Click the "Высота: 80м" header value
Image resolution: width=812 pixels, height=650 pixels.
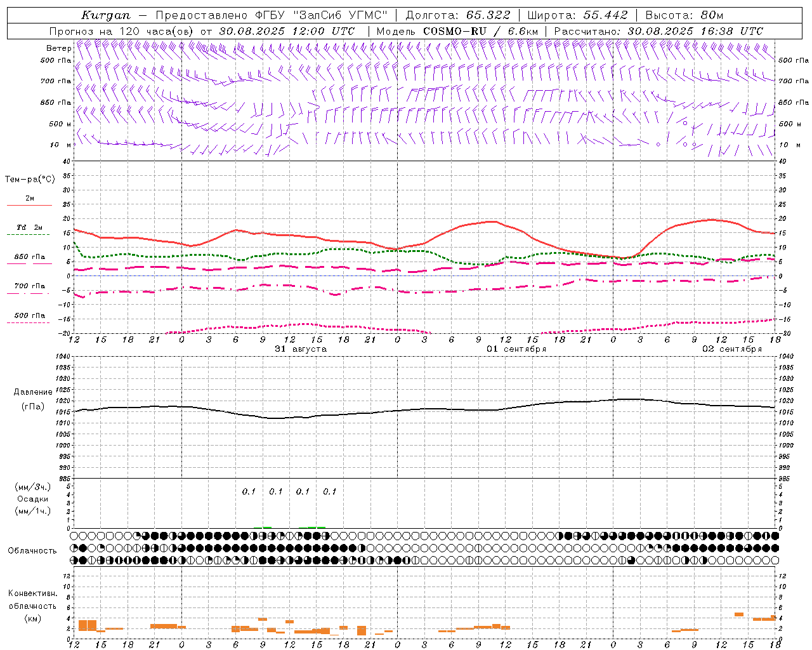click(684, 15)
